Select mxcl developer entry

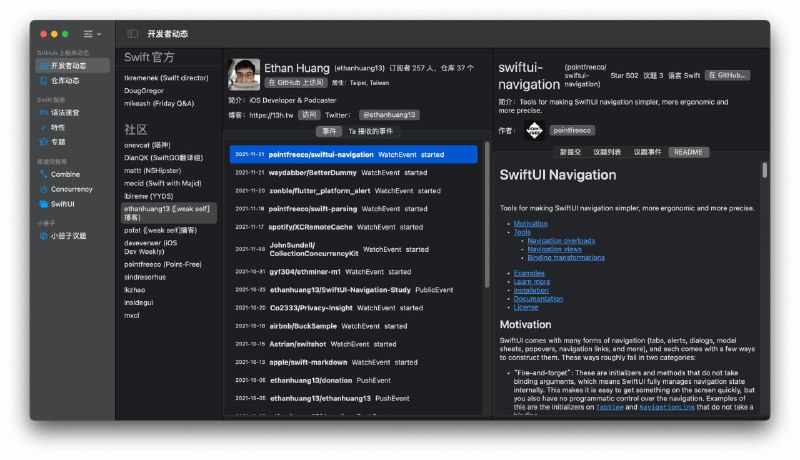(132, 316)
